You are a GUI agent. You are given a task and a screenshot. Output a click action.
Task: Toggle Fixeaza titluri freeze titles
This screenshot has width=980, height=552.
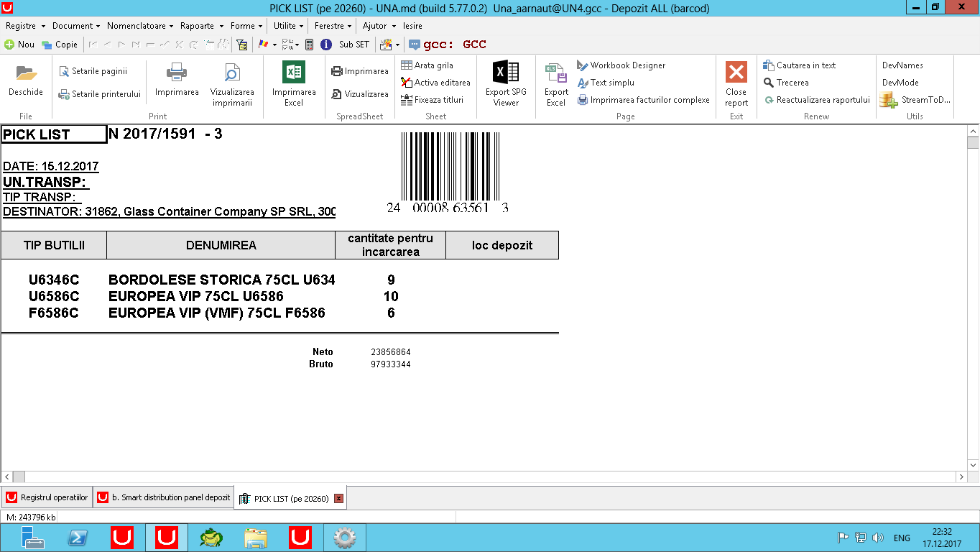(433, 100)
